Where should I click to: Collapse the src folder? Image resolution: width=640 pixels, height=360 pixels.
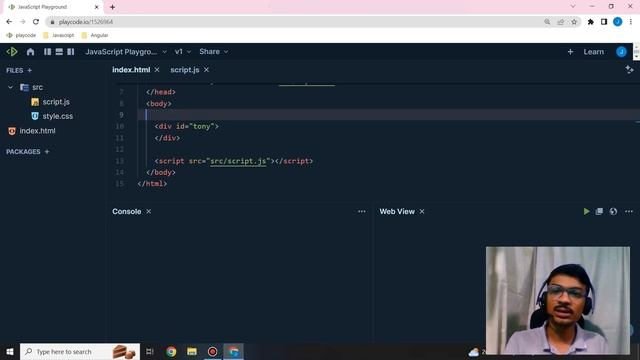click(11, 87)
